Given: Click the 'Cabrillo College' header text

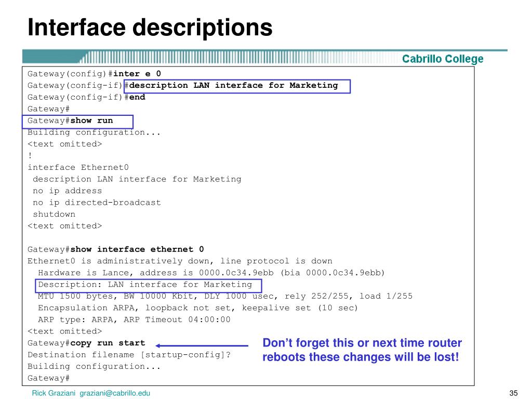Looking at the screenshot, I should (443, 59).
